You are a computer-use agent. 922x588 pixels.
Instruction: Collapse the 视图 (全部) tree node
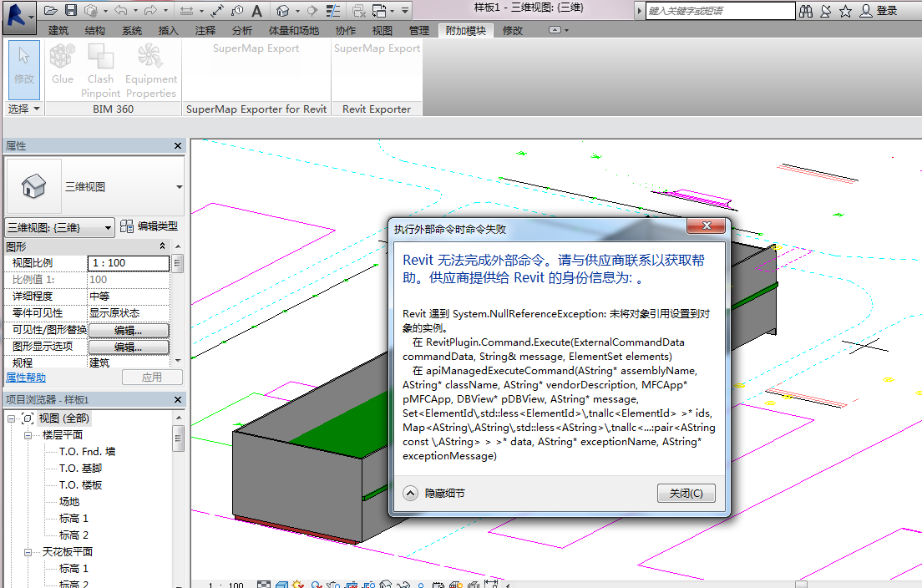click(x=11, y=418)
